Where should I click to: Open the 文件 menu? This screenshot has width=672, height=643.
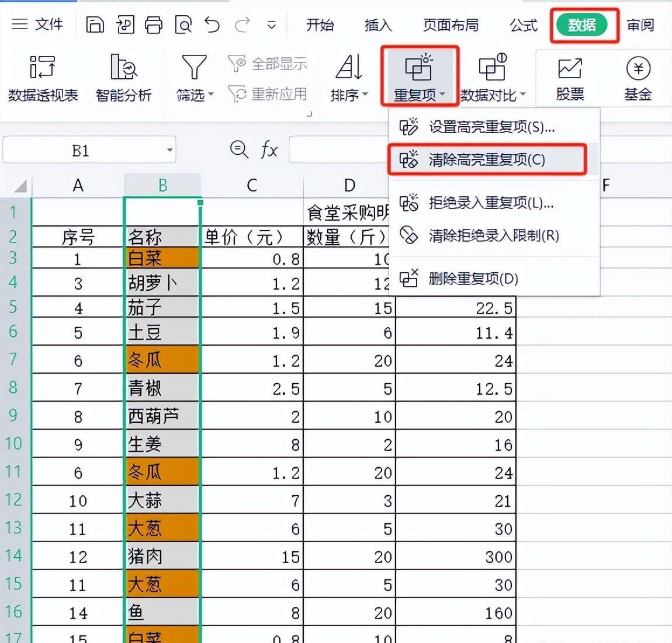click(x=37, y=25)
